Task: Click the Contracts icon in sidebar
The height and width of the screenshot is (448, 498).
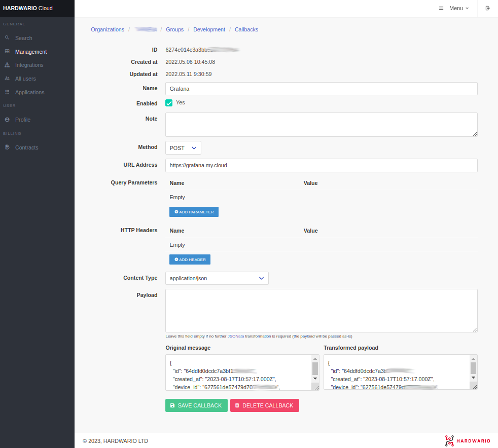Action: (x=7, y=147)
